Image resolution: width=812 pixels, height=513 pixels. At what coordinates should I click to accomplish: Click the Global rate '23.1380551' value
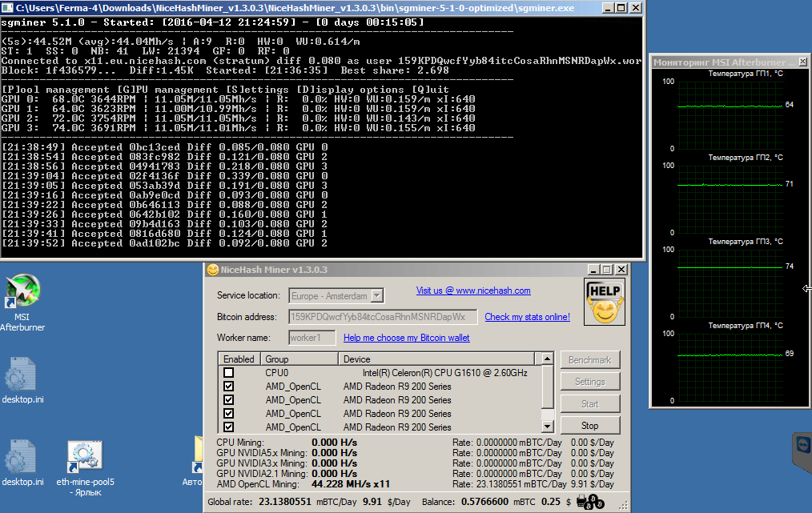(285, 502)
